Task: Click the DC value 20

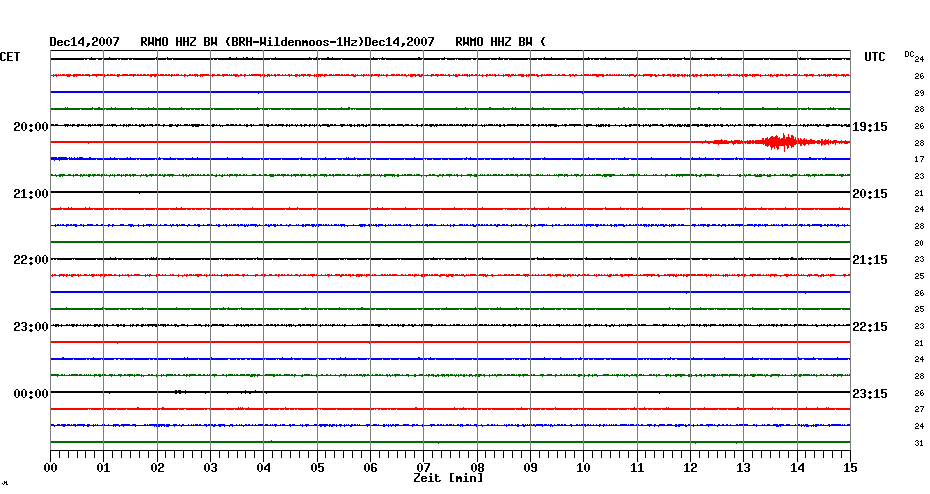Action: 919,243
